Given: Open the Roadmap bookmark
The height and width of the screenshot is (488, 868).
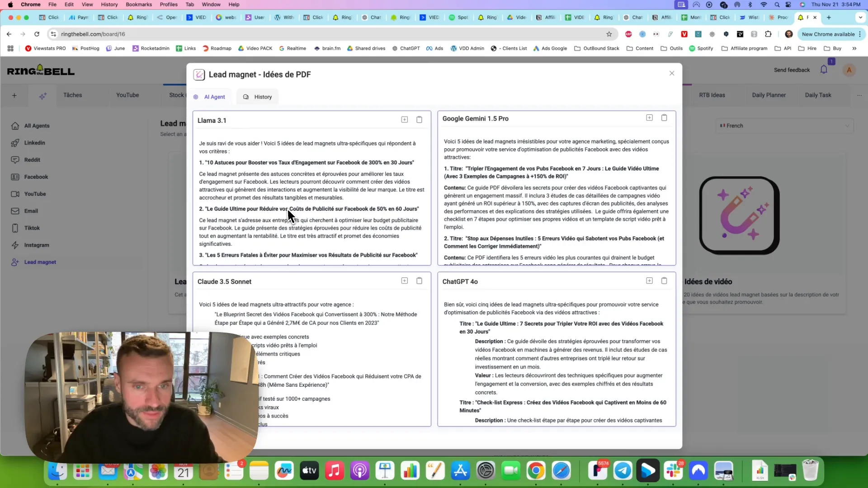Looking at the screenshot, I should click(217, 48).
